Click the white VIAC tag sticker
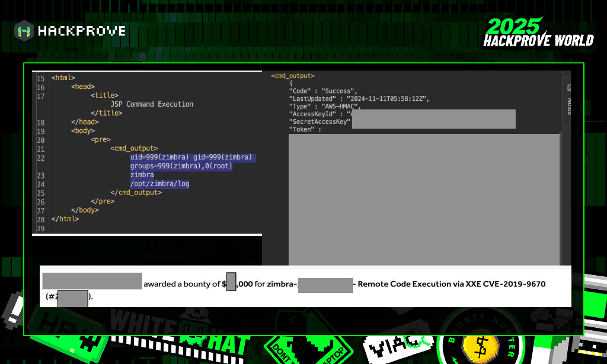Image resolution: width=607 pixels, height=364 pixels. [x=396, y=346]
